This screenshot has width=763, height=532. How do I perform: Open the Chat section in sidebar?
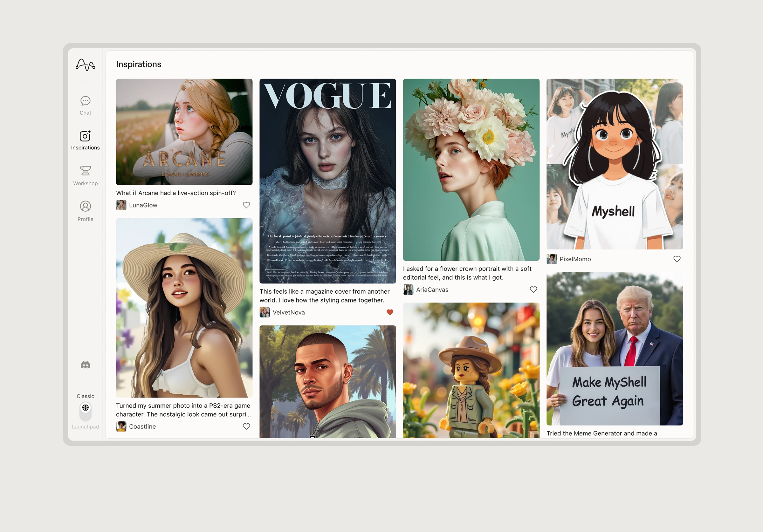[x=86, y=106]
